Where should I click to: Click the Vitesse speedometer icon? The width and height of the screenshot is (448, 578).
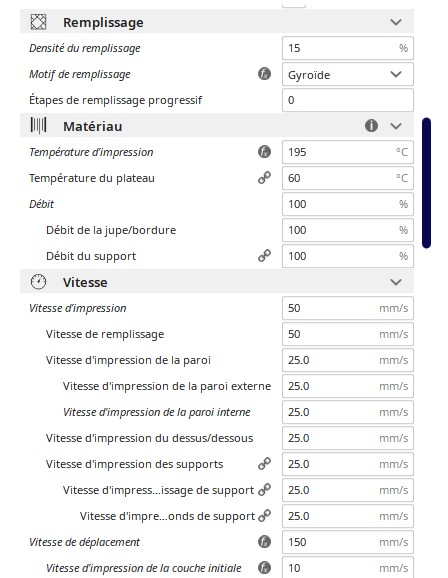38,282
